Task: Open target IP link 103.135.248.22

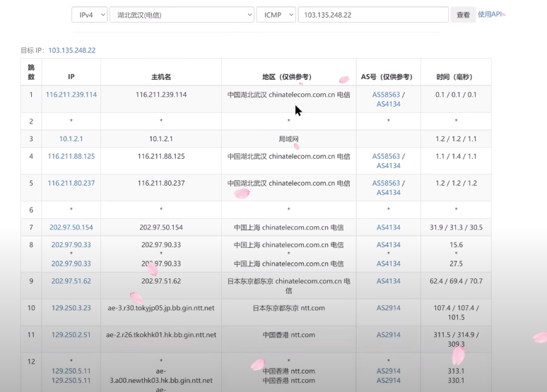Action: pyautogui.click(x=72, y=50)
